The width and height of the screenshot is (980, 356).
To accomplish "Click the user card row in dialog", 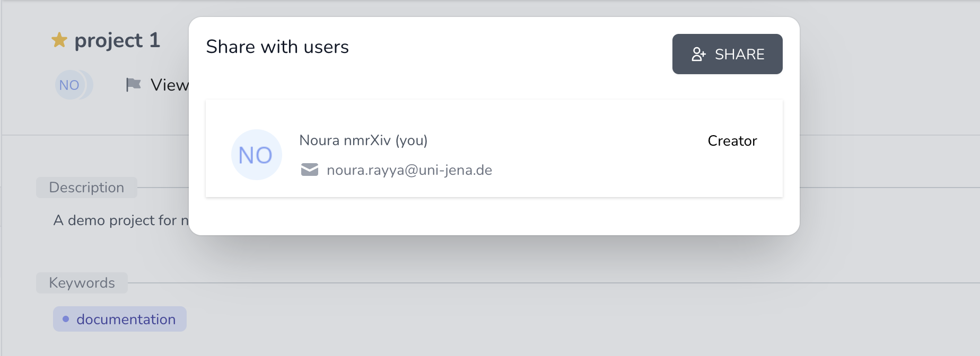I will 494,148.
